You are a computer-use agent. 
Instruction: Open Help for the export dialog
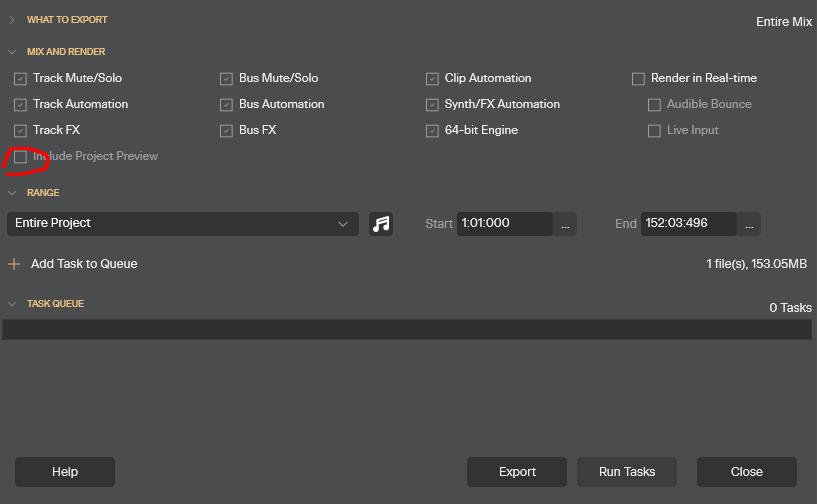65,472
